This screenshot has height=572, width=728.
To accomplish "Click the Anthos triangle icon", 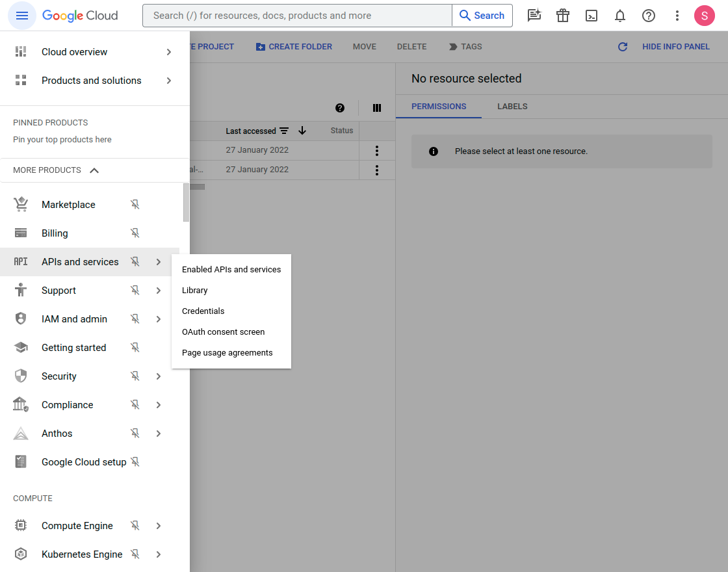I will point(21,433).
